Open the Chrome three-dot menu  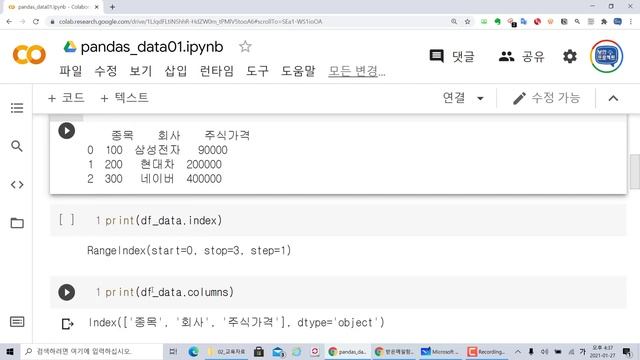[631, 22]
